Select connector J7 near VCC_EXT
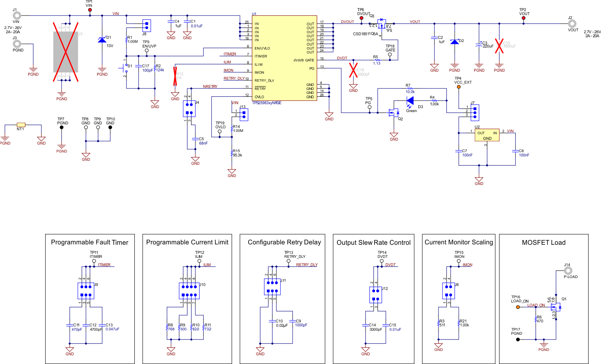Viewport: 601px width, 364px height. [474, 112]
